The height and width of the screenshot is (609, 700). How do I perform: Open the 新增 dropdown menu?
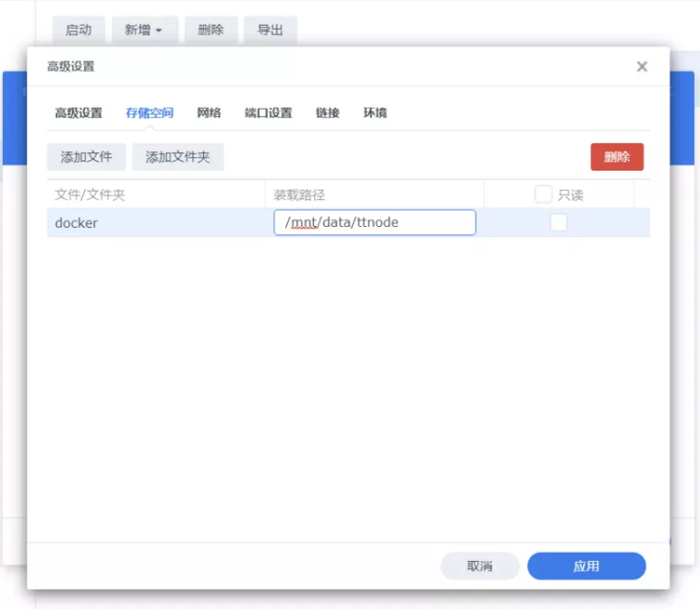click(x=144, y=30)
